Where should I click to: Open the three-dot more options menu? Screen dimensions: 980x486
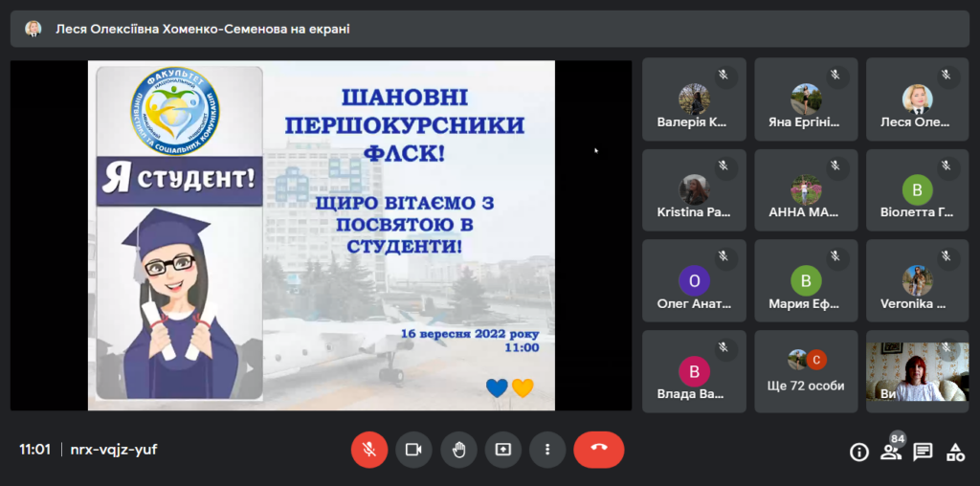[x=547, y=450]
